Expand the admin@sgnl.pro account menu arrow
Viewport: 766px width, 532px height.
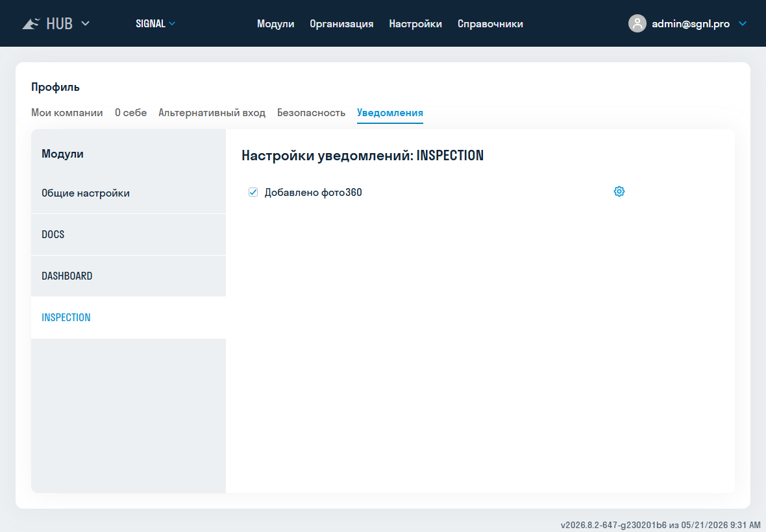pos(743,23)
